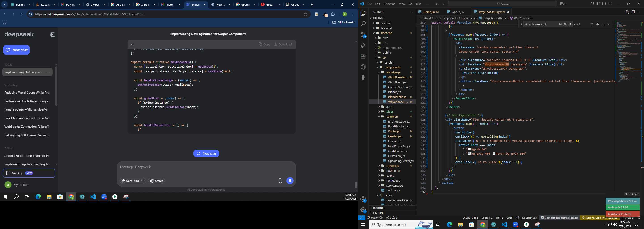Toggle Match Case in find widget
The height and width of the screenshot is (229, 644).
coord(560,24)
